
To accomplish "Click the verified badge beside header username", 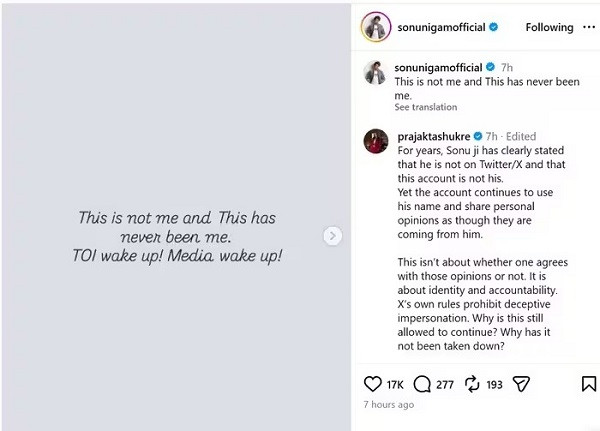I will pos(494,27).
